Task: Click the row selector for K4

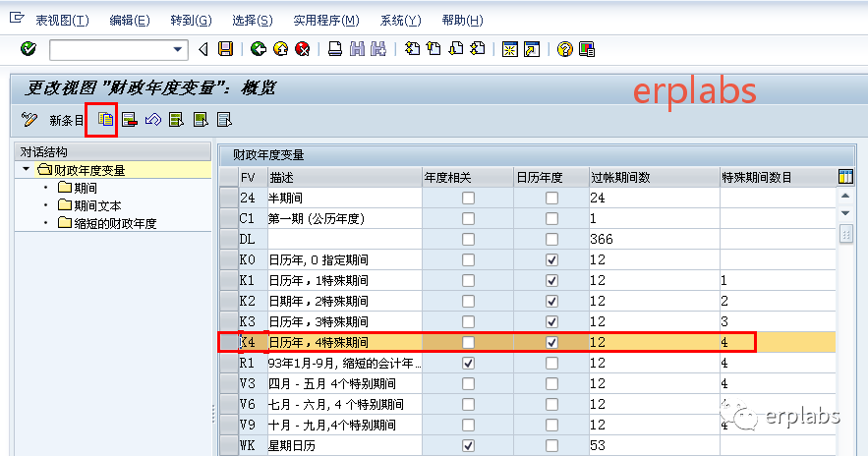Action: [229, 343]
